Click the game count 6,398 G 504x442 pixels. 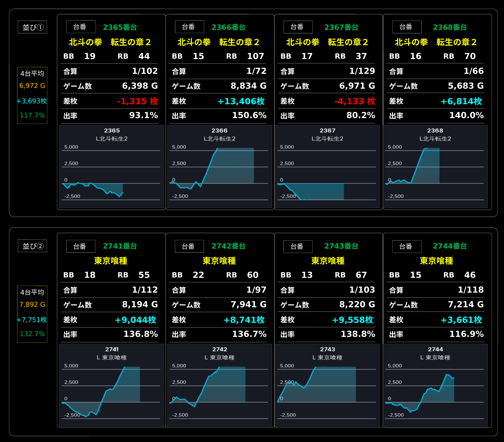pos(140,86)
